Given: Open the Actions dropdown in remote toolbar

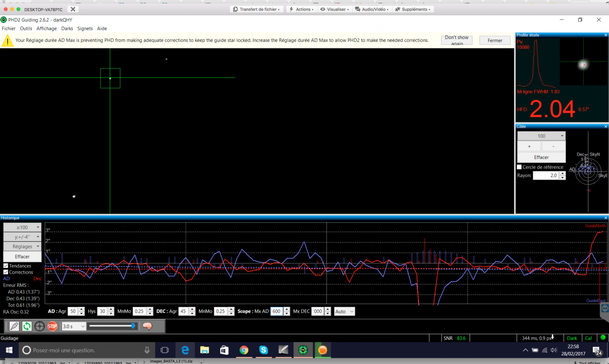Looking at the screenshot, I should (x=302, y=9).
